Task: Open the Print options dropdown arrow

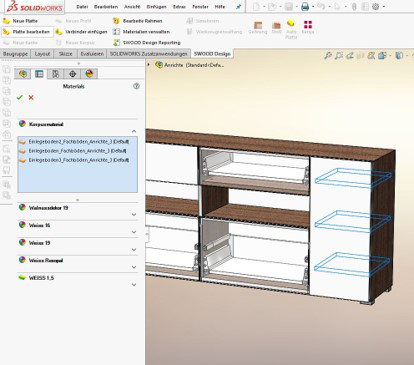Action: coord(313,7)
